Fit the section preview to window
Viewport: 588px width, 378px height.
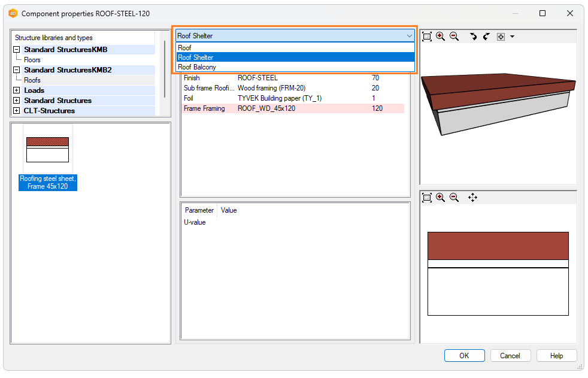coord(427,197)
